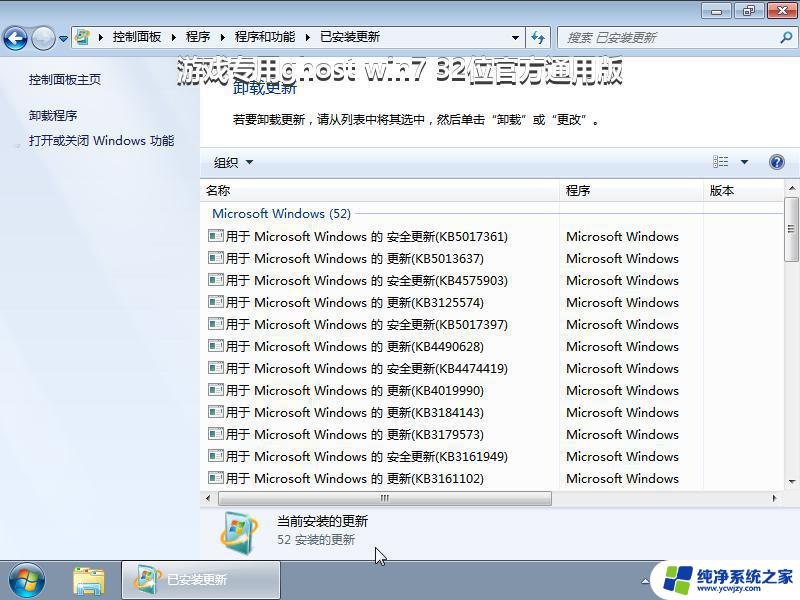Screen dimensions: 800x600
Task: Select the KB4474419 security update row
Action: [358, 368]
